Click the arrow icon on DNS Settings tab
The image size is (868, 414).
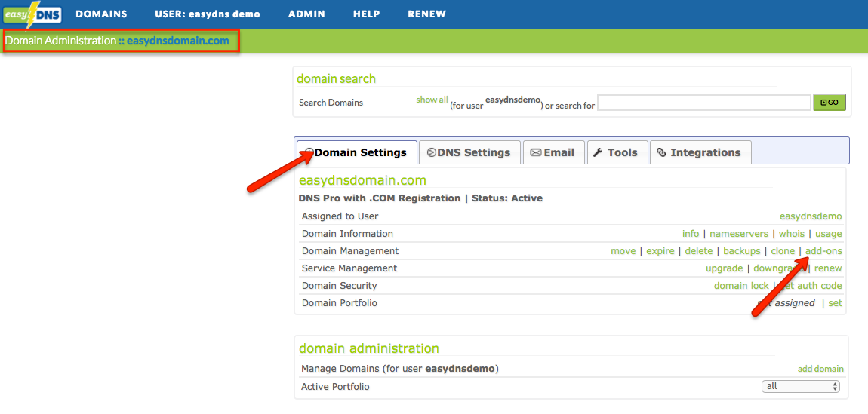[x=431, y=152]
